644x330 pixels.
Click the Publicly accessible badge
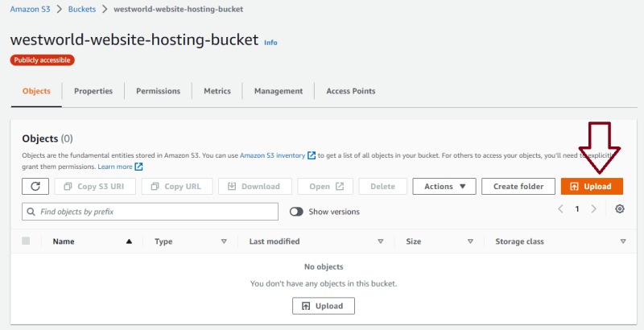tap(43, 60)
